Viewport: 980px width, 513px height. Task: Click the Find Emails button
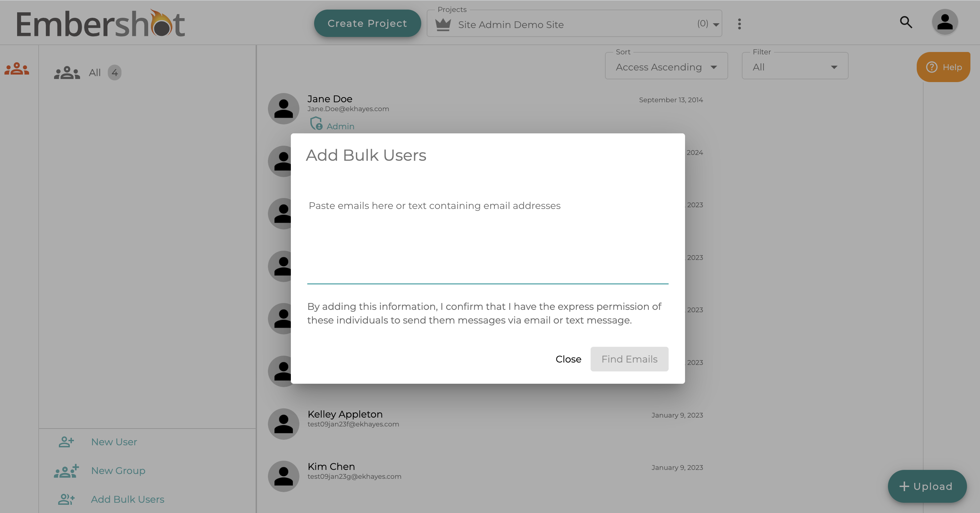(629, 359)
